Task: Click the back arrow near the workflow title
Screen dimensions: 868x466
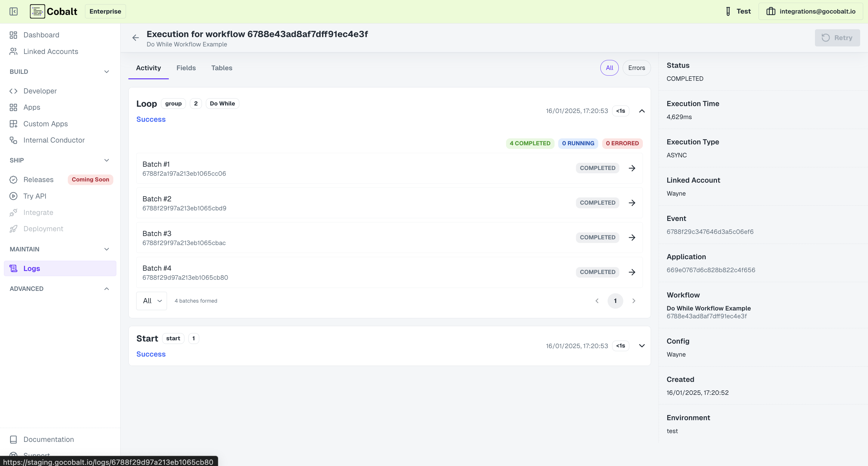Action: pyautogui.click(x=135, y=37)
